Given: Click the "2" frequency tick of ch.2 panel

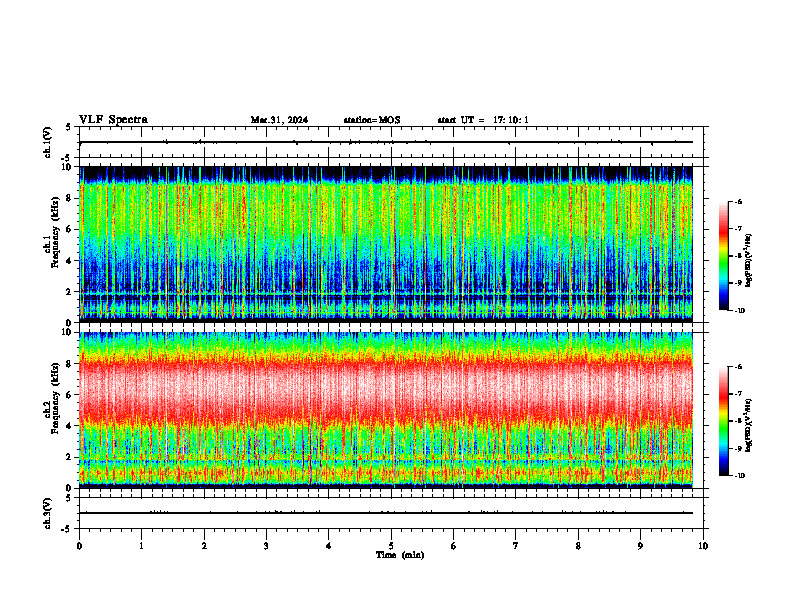Looking at the screenshot, I should pyautogui.click(x=69, y=457).
